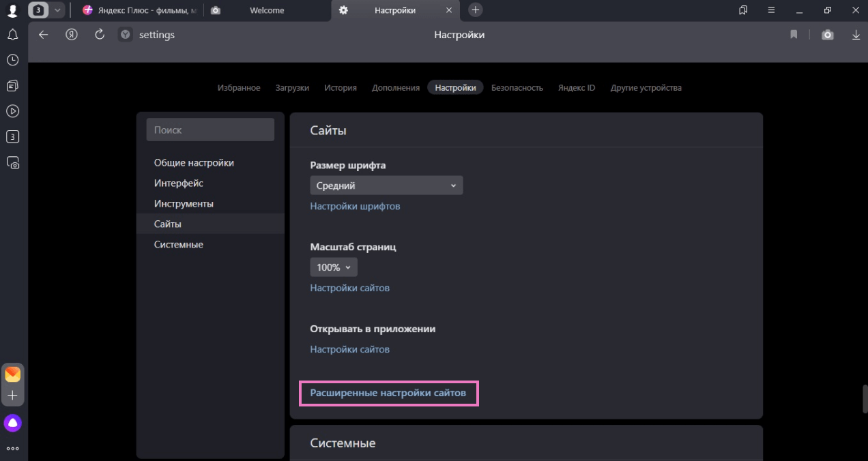Screen dimensions: 868x461
Task: Take a screenshot with camera icon
Action: [x=827, y=35]
